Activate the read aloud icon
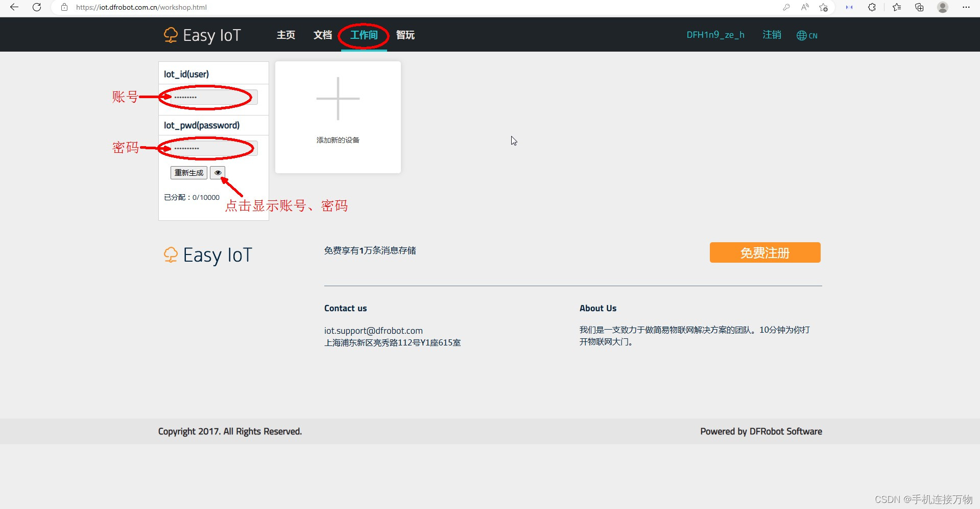Viewport: 980px width, 509px height. 805,7
